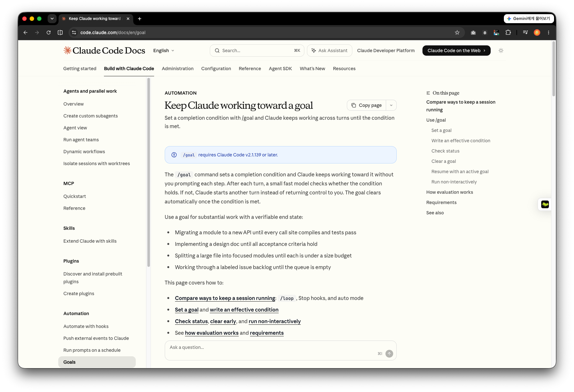Open the English language dropdown
574x392 pixels.
tap(164, 51)
